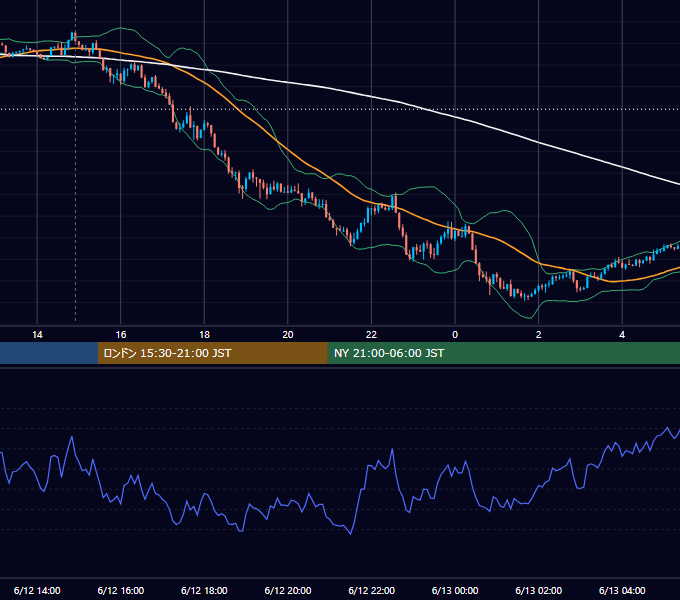Click the 6/12 16:00 date label
The width and height of the screenshot is (680, 600).
(x=121, y=590)
